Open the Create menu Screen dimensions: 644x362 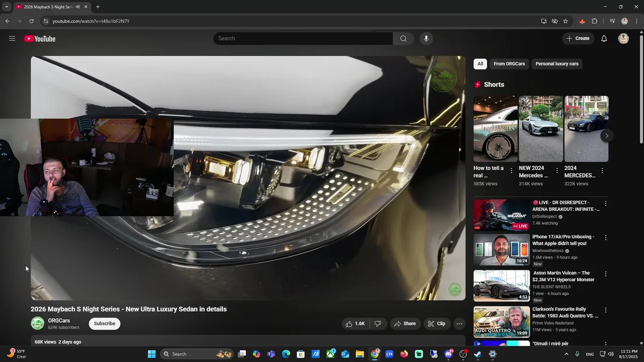click(x=578, y=39)
